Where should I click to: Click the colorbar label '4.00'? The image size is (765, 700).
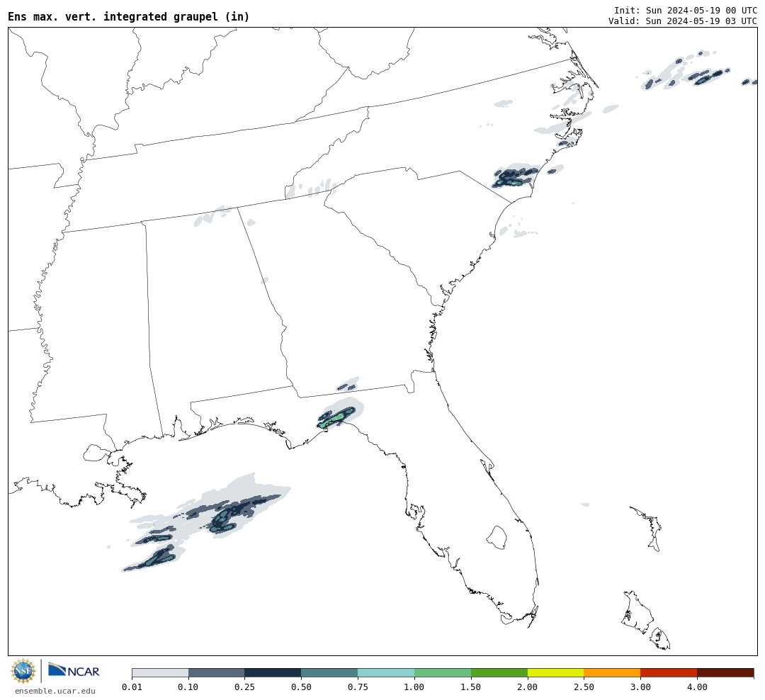[697, 687]
